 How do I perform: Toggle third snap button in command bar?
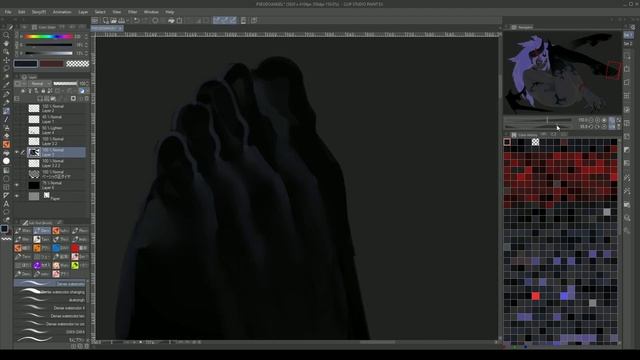click(233, 20)
